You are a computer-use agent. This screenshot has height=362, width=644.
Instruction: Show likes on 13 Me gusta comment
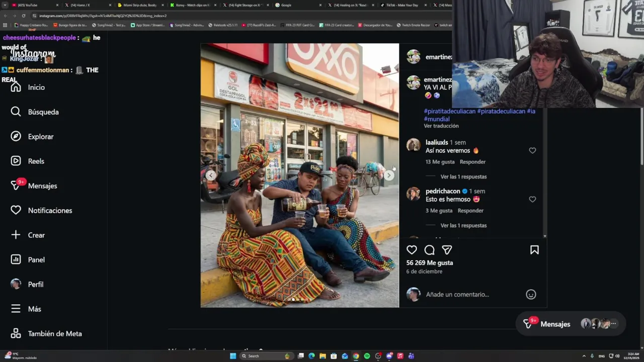pos(440,162)
